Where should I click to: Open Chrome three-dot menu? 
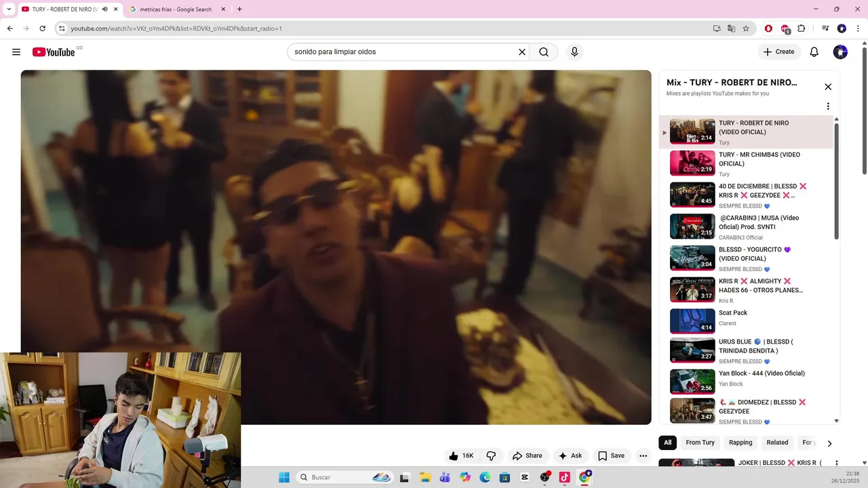click(x=857, y=28)
